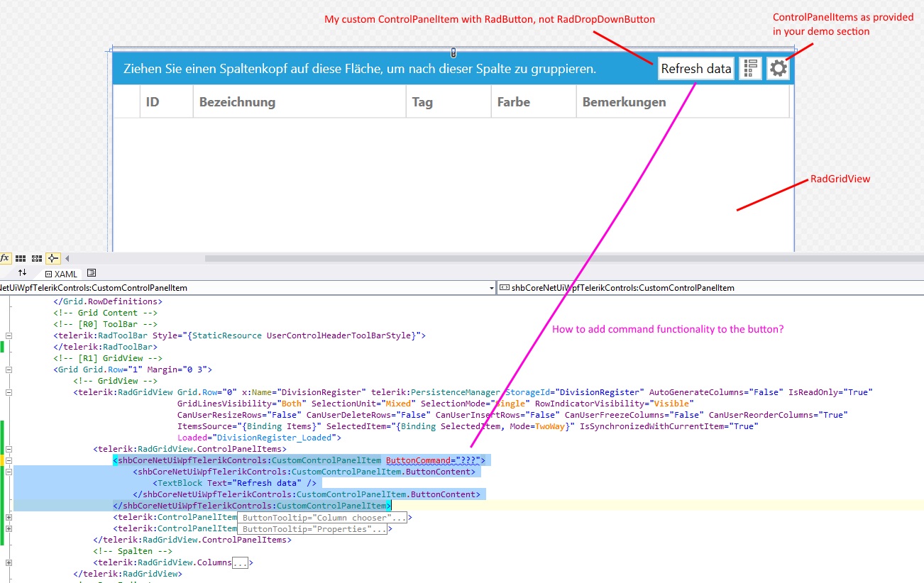The image size is (924, 583).
Task: Click the <!-- [R1] GridView --> comment
Action: 108,358
